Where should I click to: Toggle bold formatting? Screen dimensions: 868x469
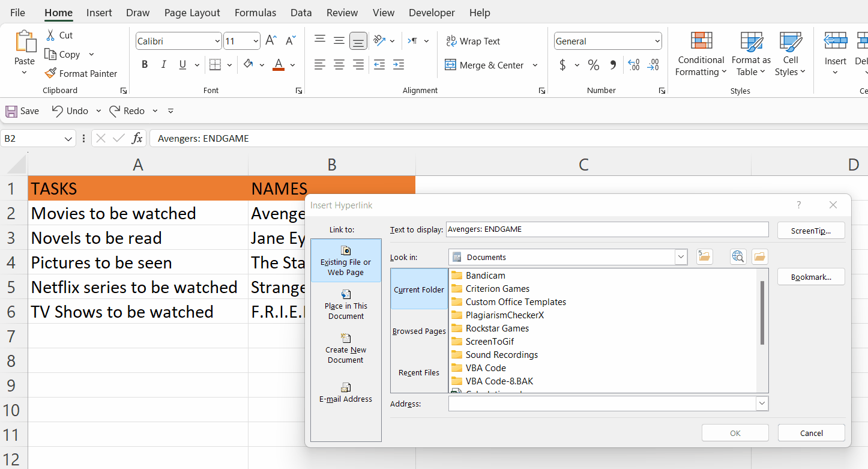click(x=144, y=64)
